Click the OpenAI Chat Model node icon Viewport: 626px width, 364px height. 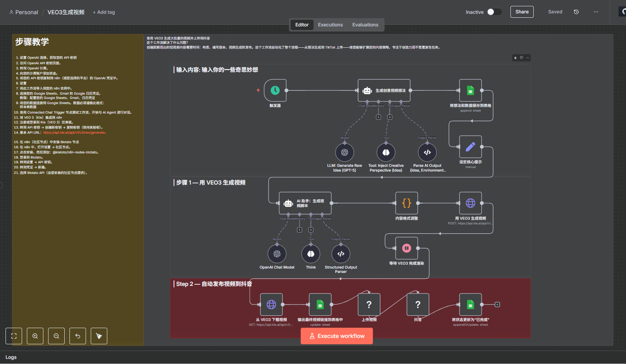coord(277,254)
